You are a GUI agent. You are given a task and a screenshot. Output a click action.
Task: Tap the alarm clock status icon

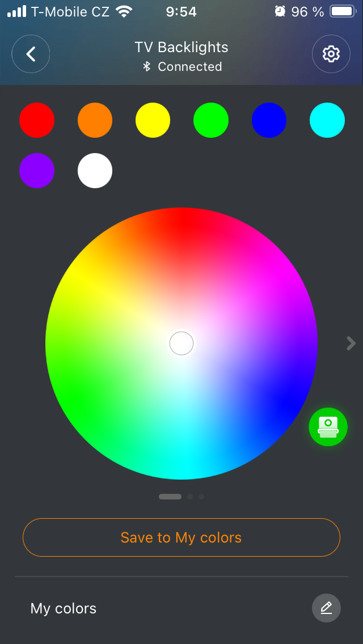pyautogui.click(x=280, y=11)
